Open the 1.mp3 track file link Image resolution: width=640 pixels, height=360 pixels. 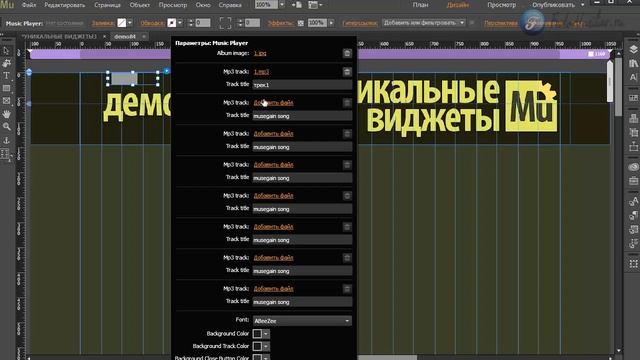coord(261,72)
